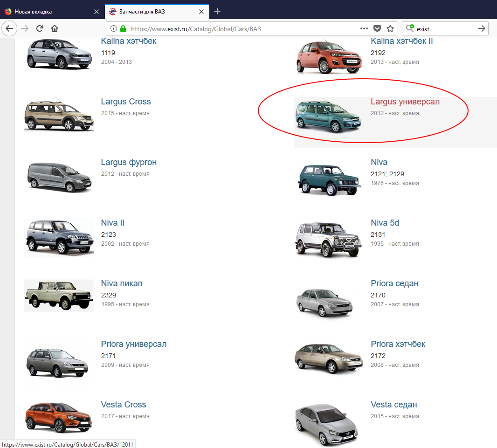Open the page actions three-dots menu
The width and height of the screenshot is (497, 448).
364,28
